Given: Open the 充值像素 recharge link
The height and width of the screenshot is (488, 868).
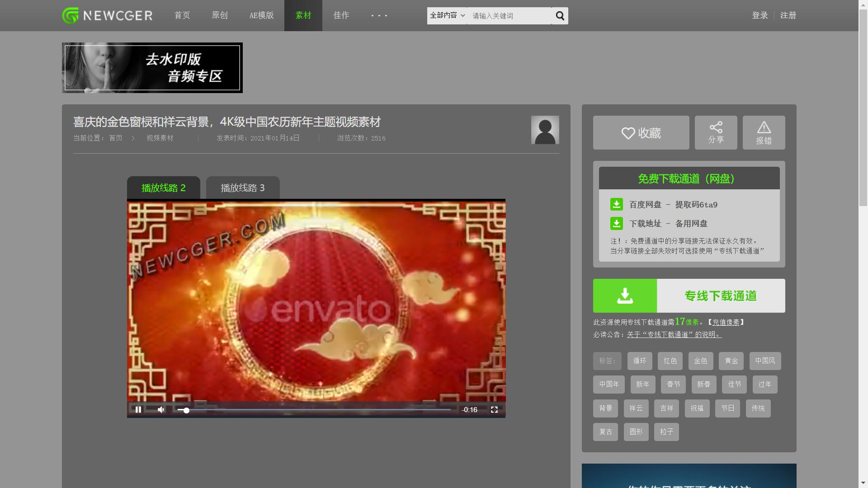Looking at the screenshot, I should click(726, 322).
